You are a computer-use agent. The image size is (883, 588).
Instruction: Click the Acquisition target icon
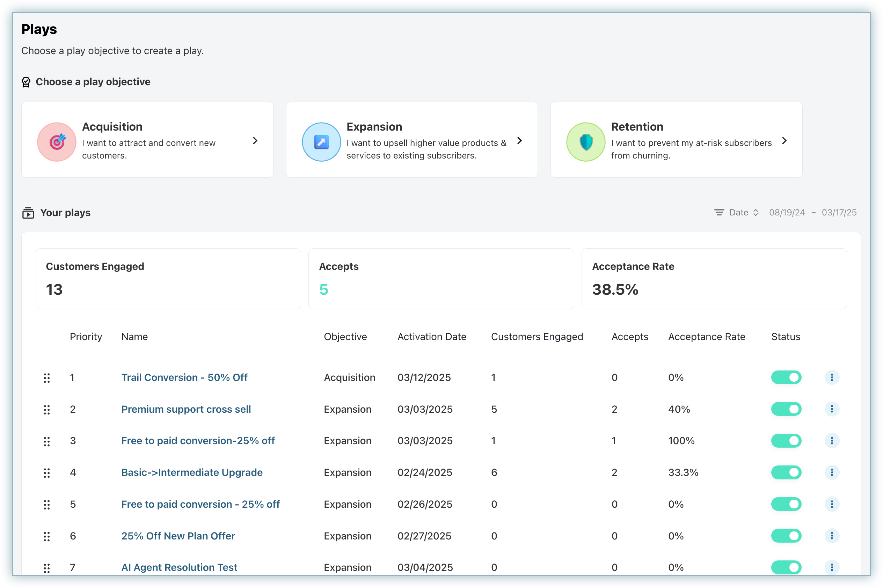click(57, 142)
